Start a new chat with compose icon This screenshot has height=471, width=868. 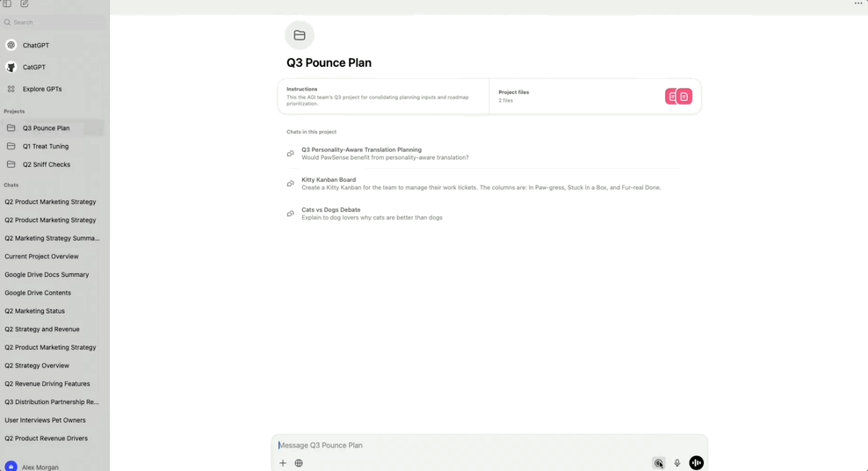point(25,4)
